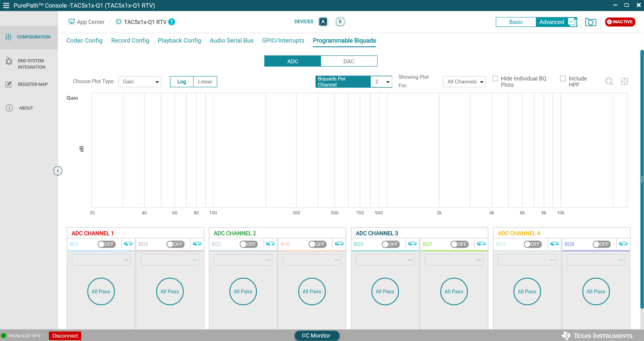Open the Audio Serial Bus tab

click(x=231, y=40)
